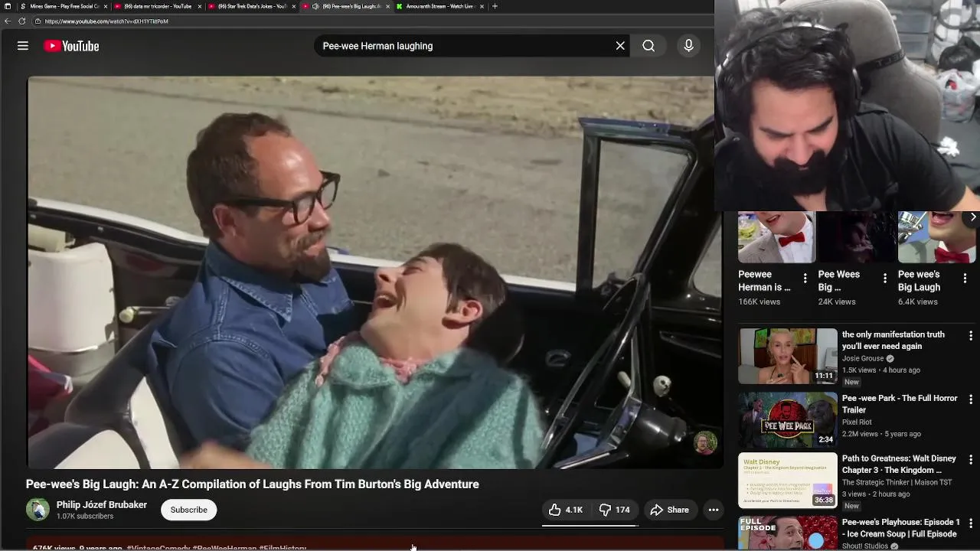Switch to Star Trek Data's Jokes tab
Screen dimensions: 980x551
coord(251,6)
